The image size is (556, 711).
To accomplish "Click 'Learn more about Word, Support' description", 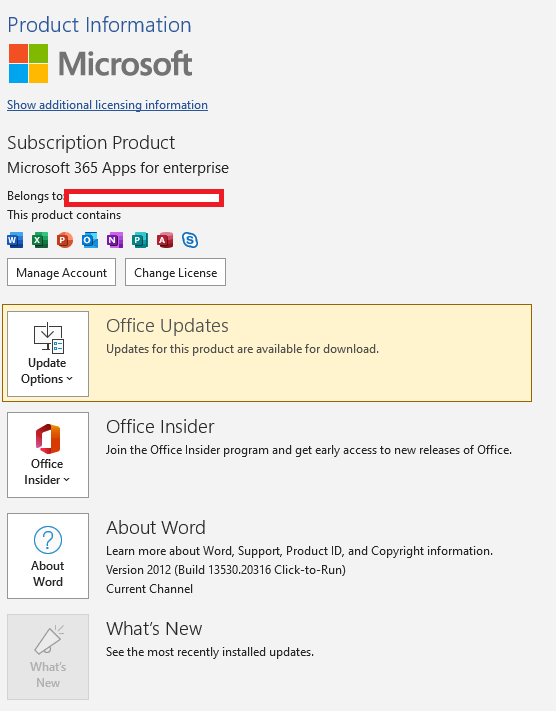I will click(299, 550).
